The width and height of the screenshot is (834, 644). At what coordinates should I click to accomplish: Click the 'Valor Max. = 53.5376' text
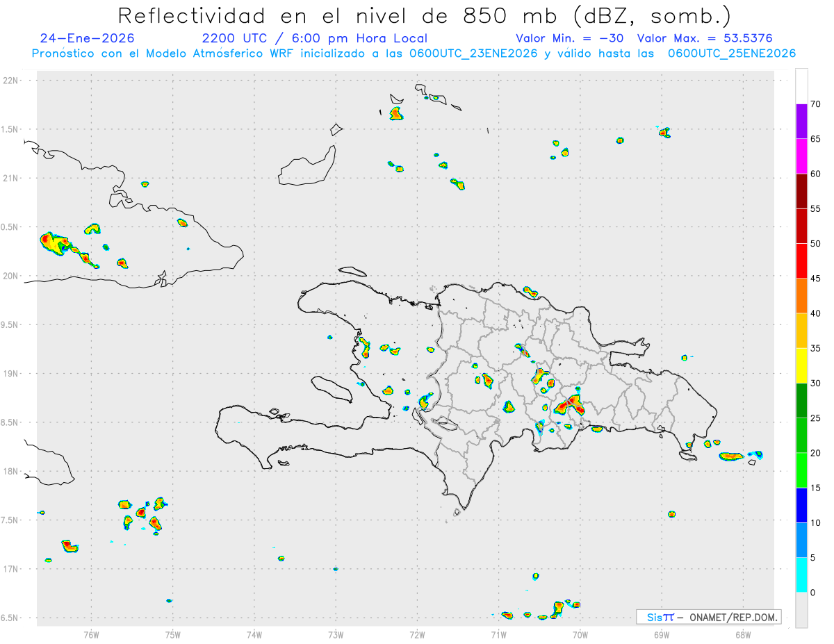click(x=705, y=38)
